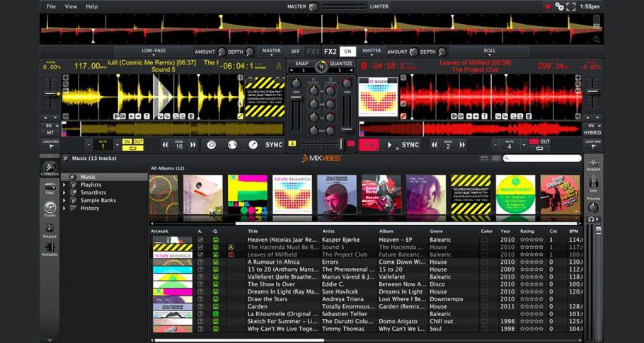This screenshot has width=644, height=343.
Task: Toggle FX1 OFF button
Action: pyautogui.click(x=295, y=52)
